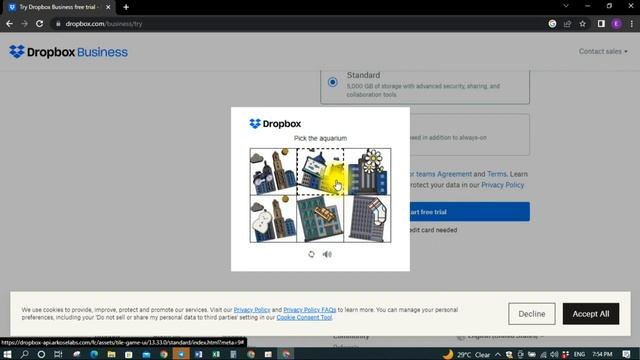Switch the ENG input language
Screen dimensions: 640x360
579,354
